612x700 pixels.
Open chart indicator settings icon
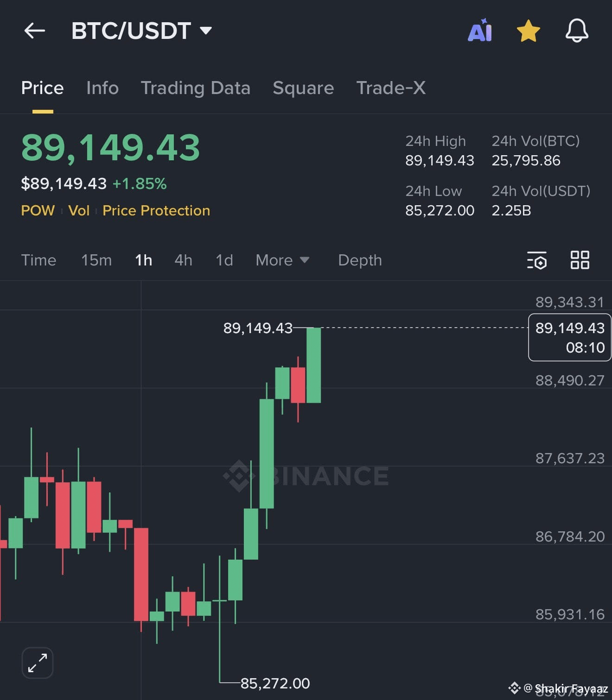537,260
